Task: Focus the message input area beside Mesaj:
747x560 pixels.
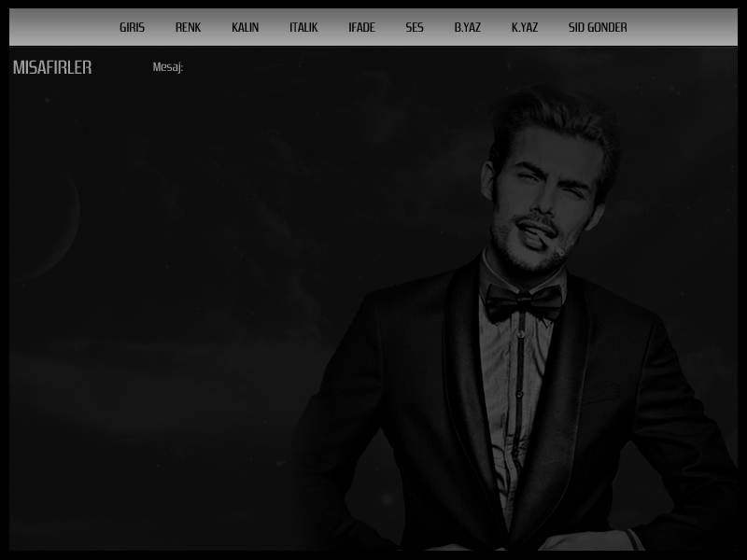Action: (x=373, y=67)
